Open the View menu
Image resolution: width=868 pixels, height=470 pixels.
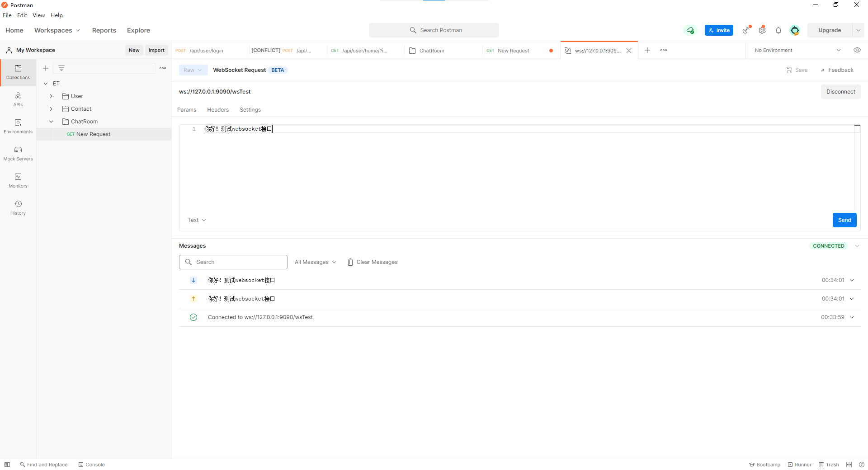(x=38, y=15)
